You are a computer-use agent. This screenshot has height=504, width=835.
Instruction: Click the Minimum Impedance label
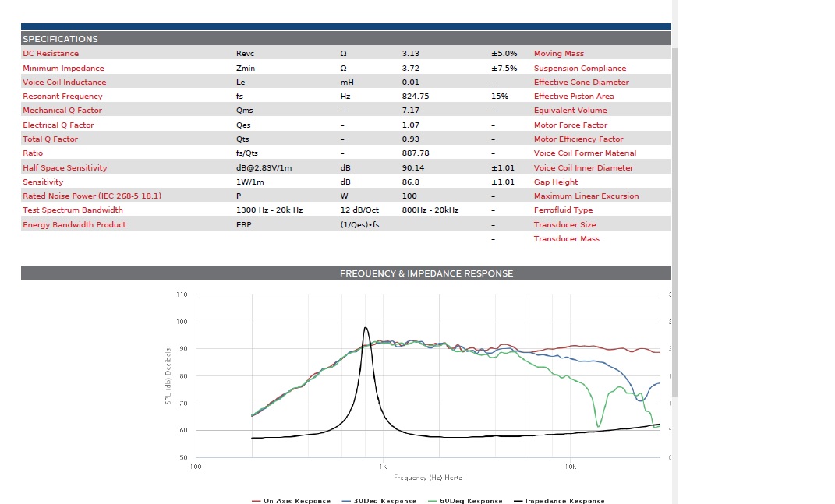click(63, 68)
